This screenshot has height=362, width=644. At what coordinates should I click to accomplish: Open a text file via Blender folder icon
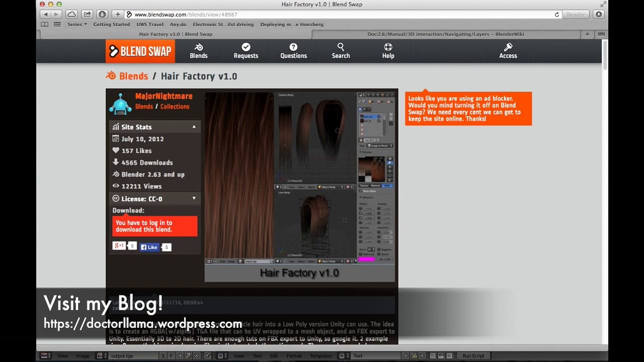(415, 355)
